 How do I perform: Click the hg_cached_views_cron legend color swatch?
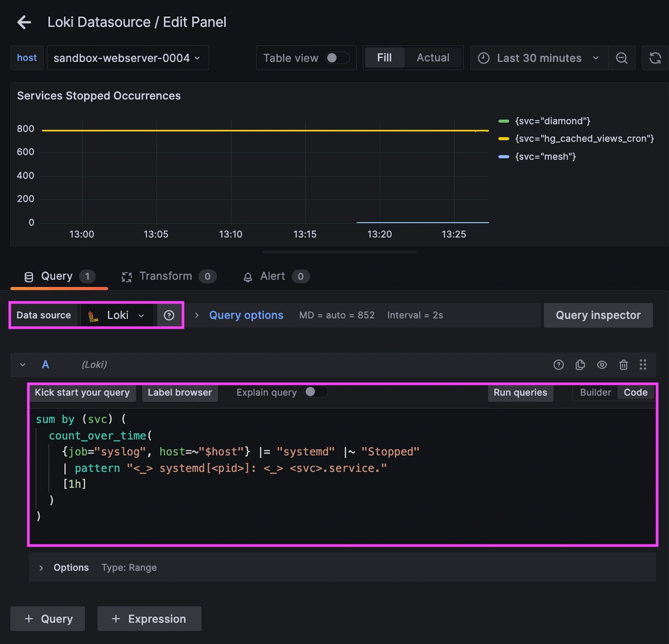point(504,139)
